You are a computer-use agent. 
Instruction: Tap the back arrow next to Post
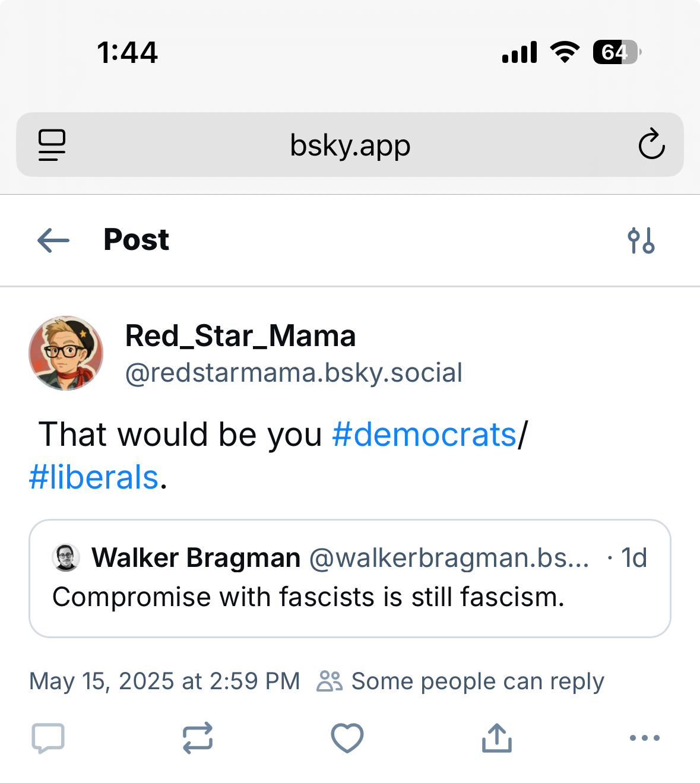tap(53, 240)
